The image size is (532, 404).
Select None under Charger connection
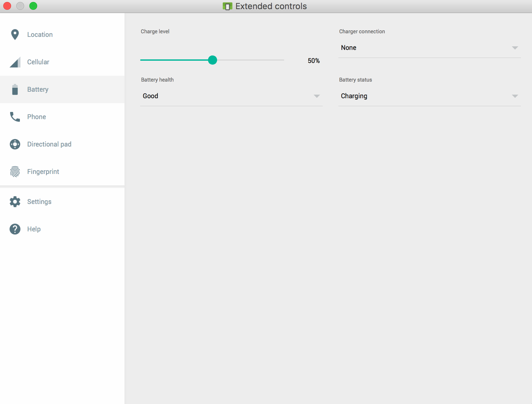click(x=348, y=48)
